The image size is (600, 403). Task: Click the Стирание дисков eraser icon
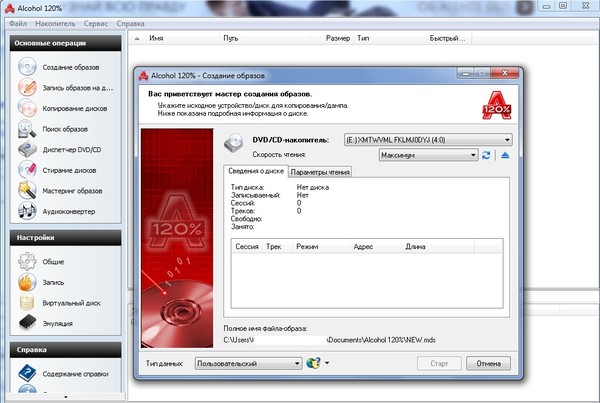(x=27, y=170)
